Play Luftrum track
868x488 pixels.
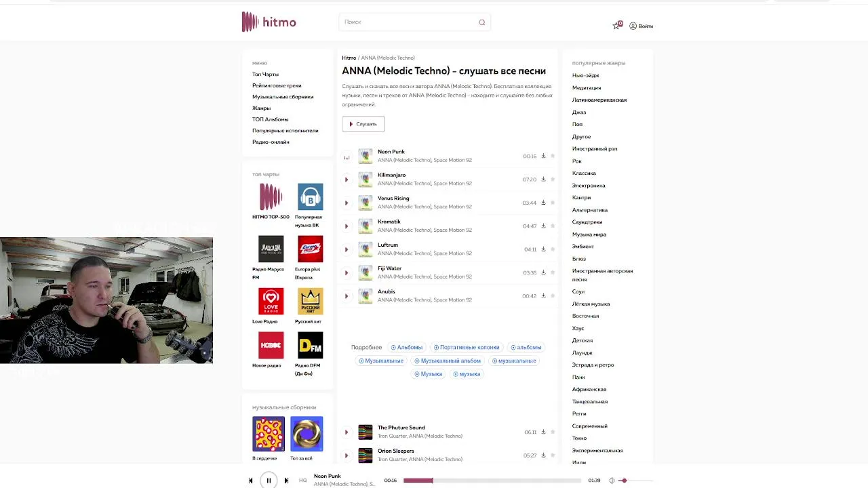(x=347, y=249)
